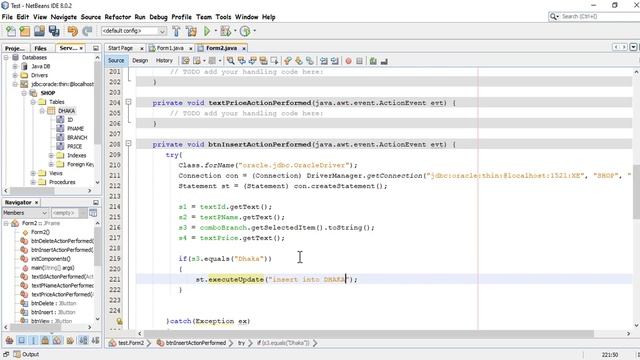Click the New File toolbar icon

coord(11,31)
